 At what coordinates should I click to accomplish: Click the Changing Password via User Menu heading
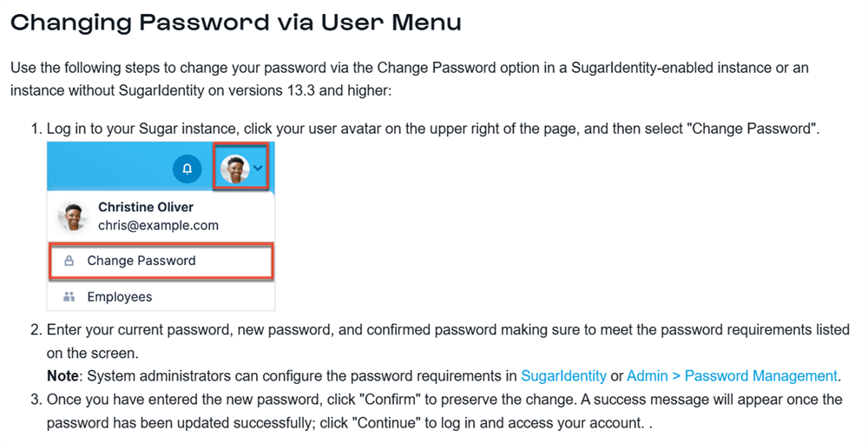[236, 23]
